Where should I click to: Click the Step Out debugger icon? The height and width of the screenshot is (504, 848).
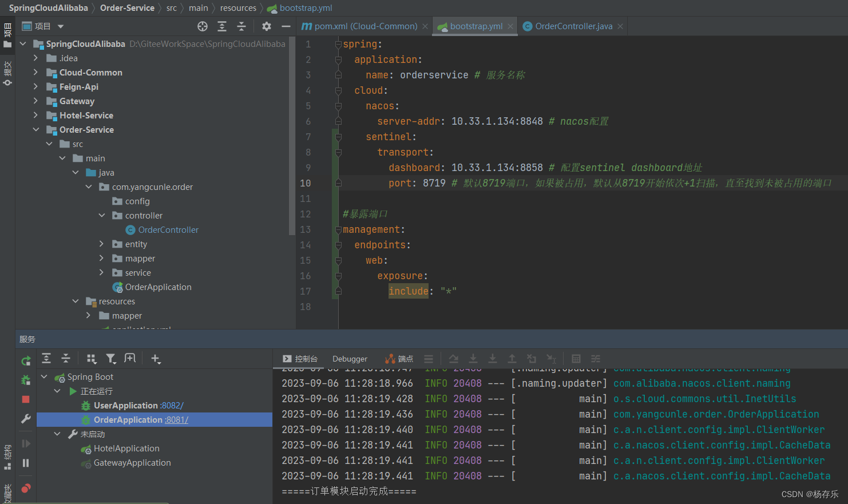click(x=512, y=359)
